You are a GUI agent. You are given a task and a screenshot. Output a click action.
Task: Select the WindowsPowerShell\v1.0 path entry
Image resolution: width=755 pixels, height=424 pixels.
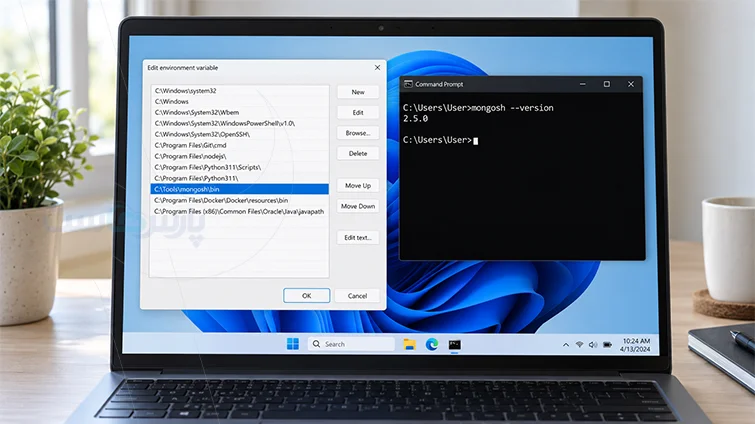pyautogui.click(x=239, y=123)
